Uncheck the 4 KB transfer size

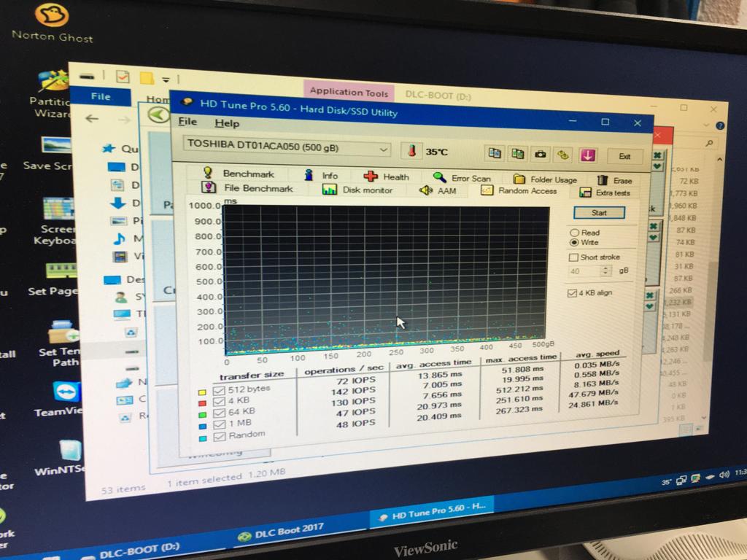tap(219, 402)
